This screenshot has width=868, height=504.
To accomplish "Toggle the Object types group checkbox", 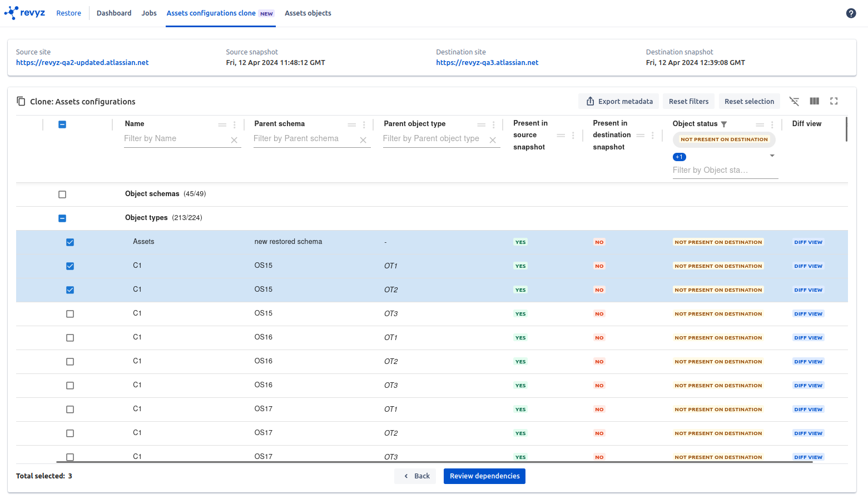I will coord(62,218).
